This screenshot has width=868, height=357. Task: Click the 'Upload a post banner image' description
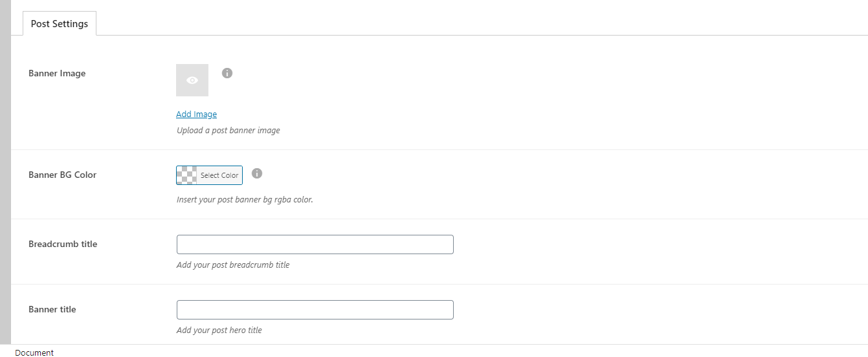228,131
